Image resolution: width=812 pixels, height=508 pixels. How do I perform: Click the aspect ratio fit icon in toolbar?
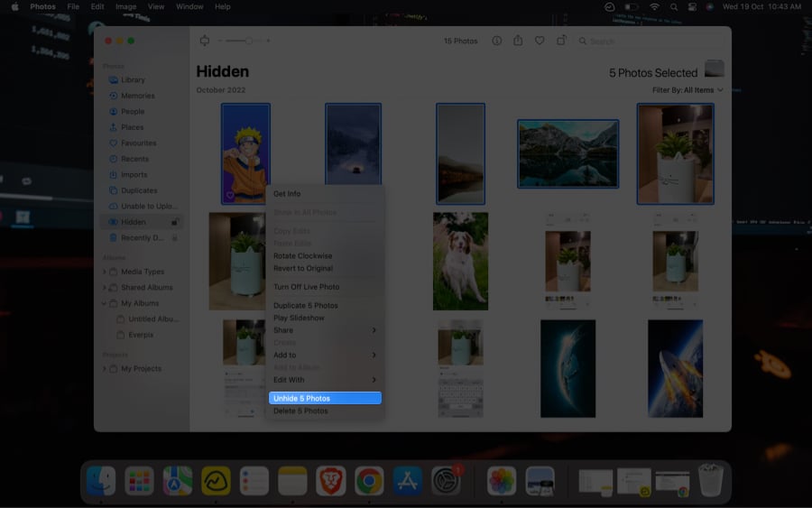click(x=205, y=41)
